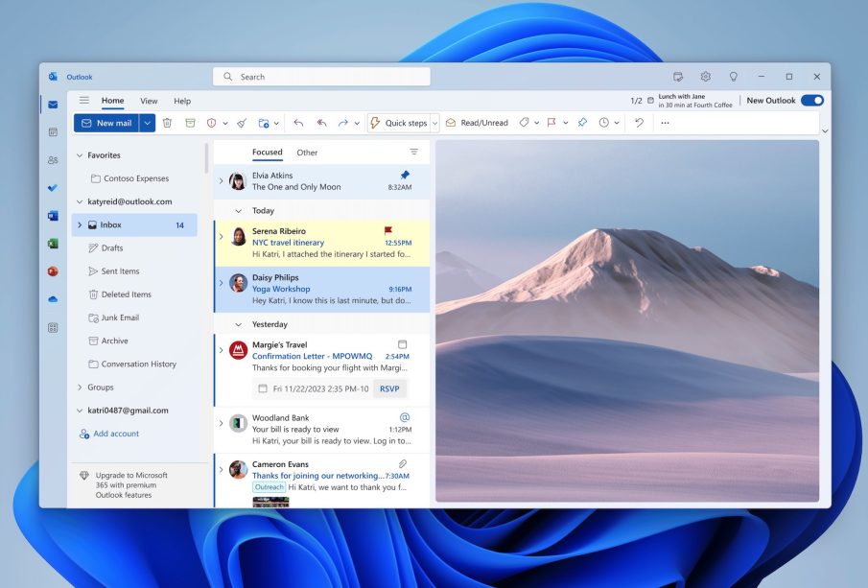Categorize message with the tag icon
Image resolution: width=868 pixels, height=588 pixels.
click(524, 123)
